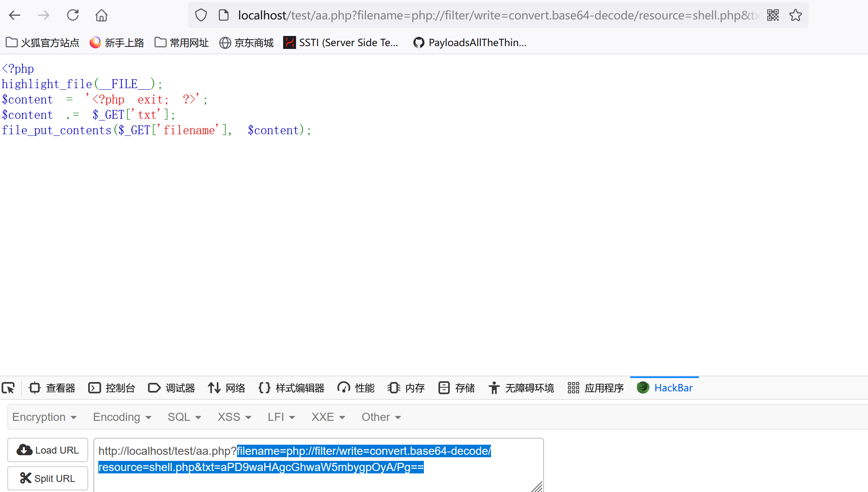Open the 网络 network tab
This screenshot has width=868, height=492.
pyautogui.click(x=227, y=388)
